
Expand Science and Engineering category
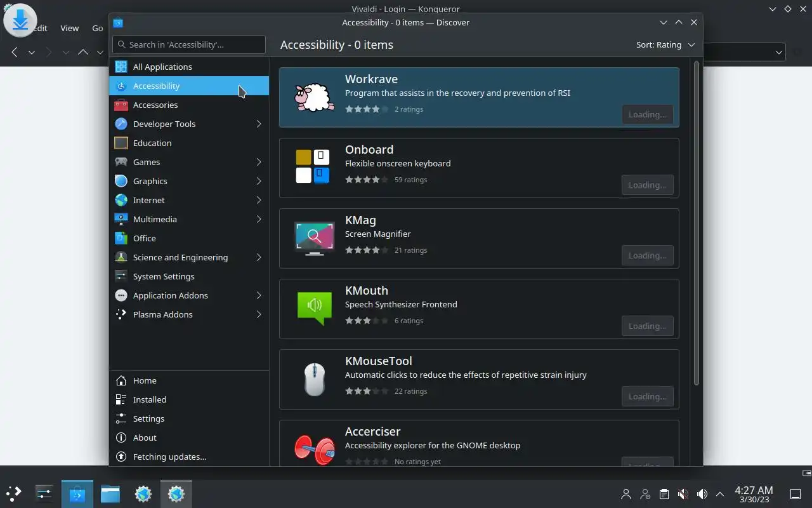click(x=259, y=257)
